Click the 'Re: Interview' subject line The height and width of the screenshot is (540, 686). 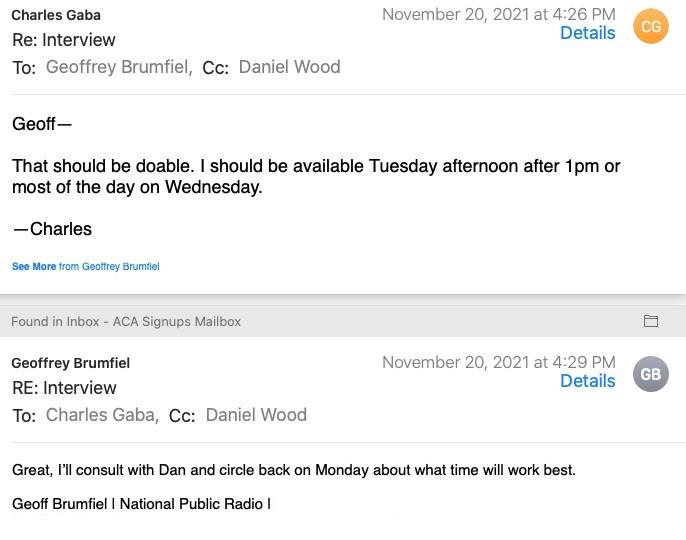point(64,40)
